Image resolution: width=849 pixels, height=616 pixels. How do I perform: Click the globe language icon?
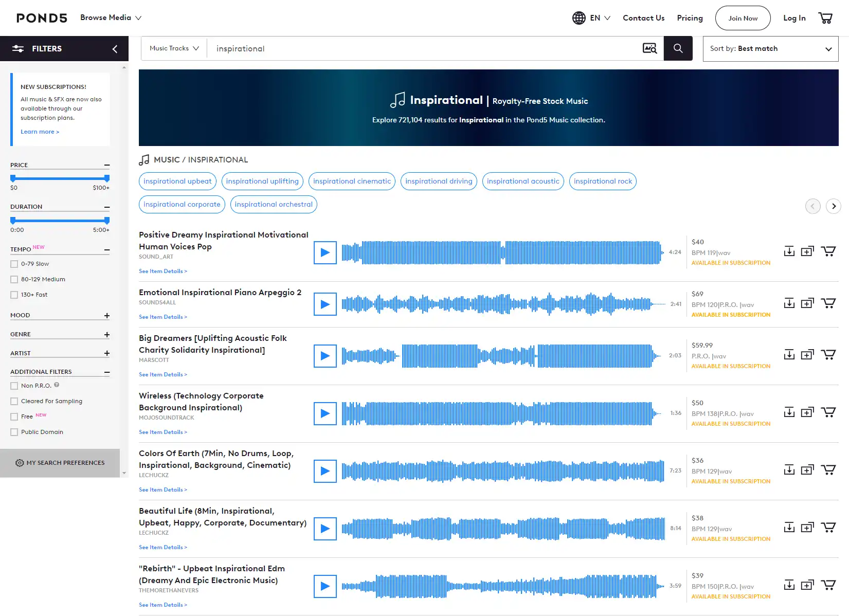[579, 18]
